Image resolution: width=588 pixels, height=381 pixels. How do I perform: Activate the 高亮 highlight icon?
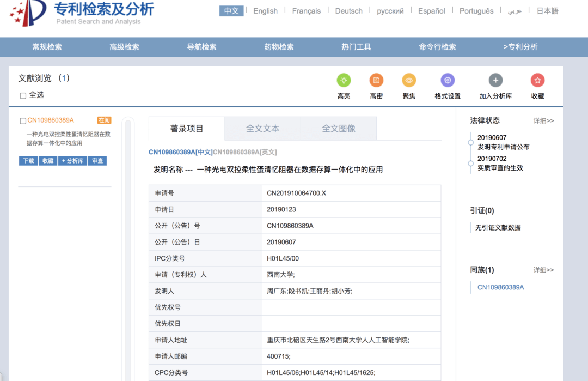click(x=344, y=80)
